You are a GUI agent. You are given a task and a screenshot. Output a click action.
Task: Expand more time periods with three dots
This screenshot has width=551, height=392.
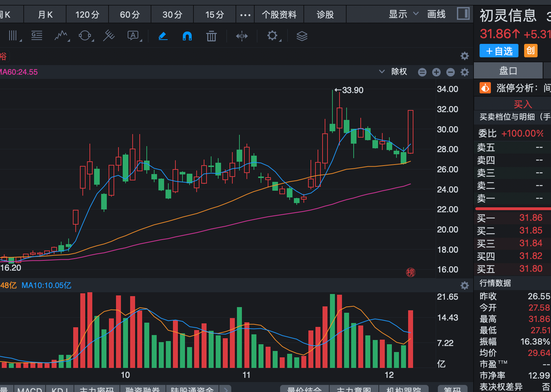point(245,15)
